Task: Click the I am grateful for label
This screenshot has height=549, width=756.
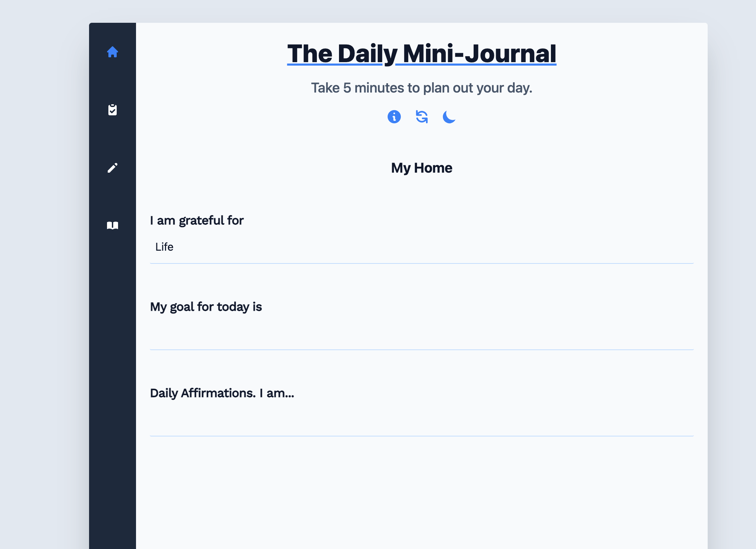Action: point(196,220)
